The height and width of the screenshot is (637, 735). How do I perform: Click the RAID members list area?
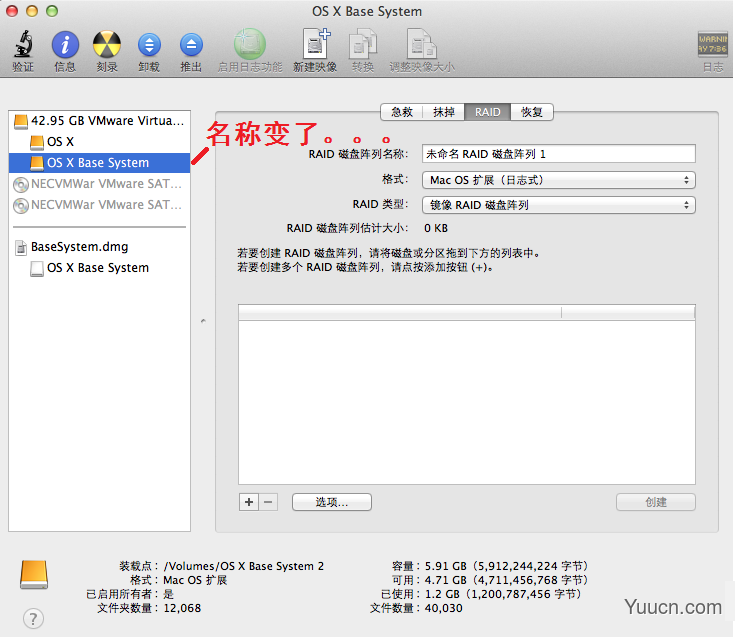[467, 402]
